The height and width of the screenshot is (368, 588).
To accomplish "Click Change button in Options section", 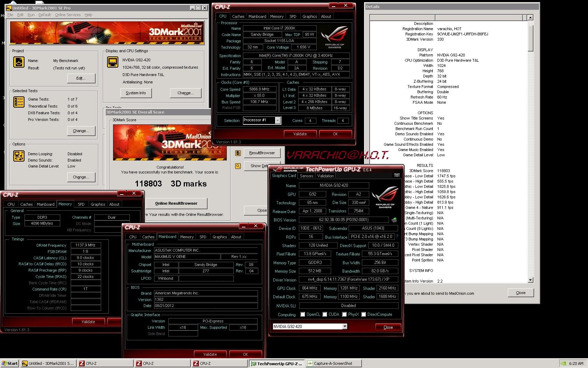I will click(81, 177).
